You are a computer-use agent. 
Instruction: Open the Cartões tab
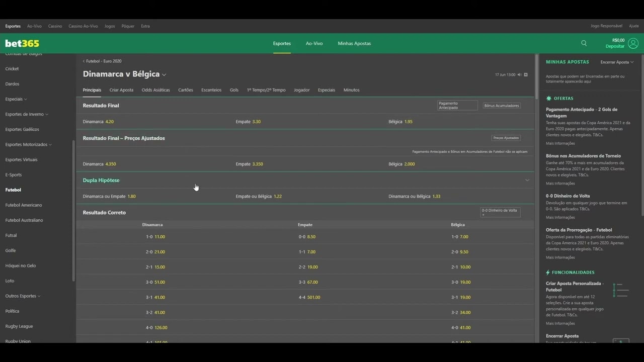coord(186,90)
